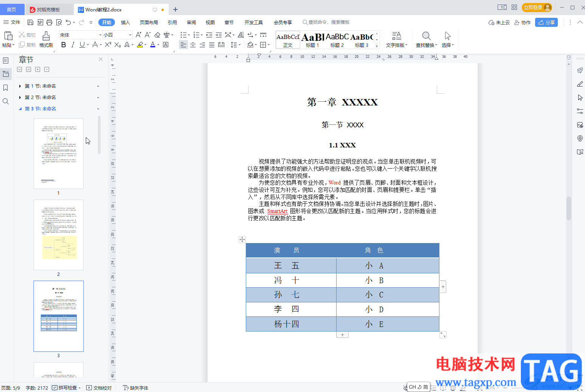Screen dimensions: 585x392
Task: Apply yellow text highlight color
Action: click(140, 45)
